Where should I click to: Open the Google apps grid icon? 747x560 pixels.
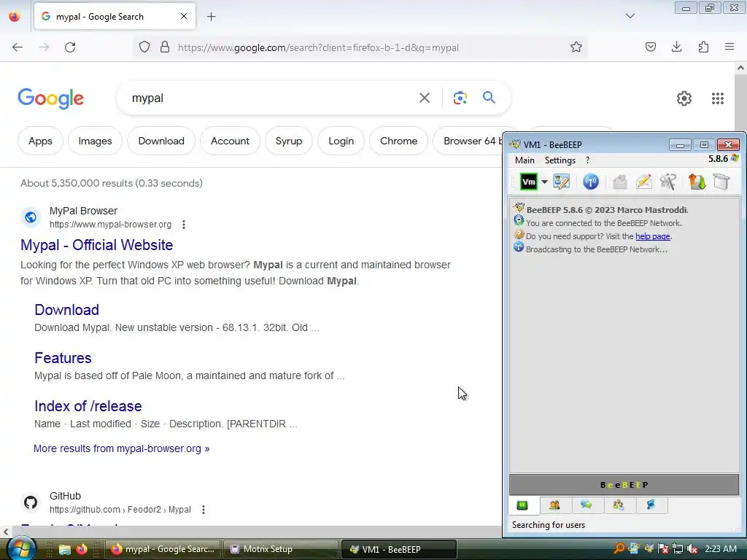click(718, 98)
